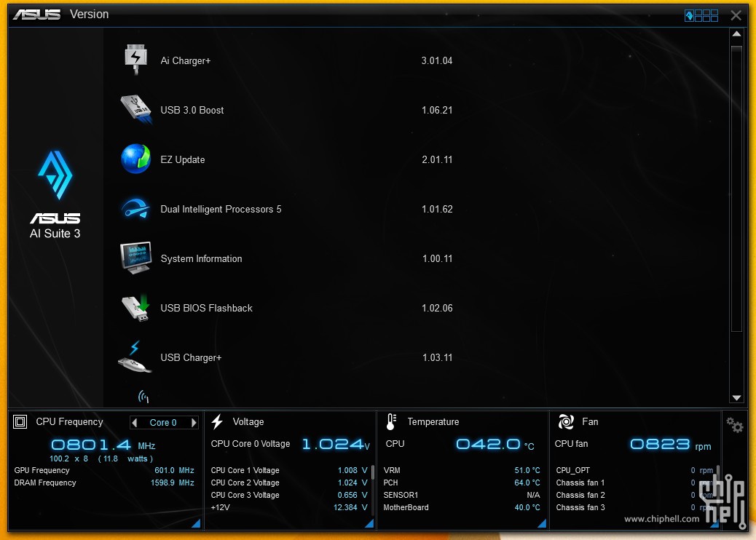
Task: Click the CPU Core 1 Voltage row
Action: [x=289, y=470]
